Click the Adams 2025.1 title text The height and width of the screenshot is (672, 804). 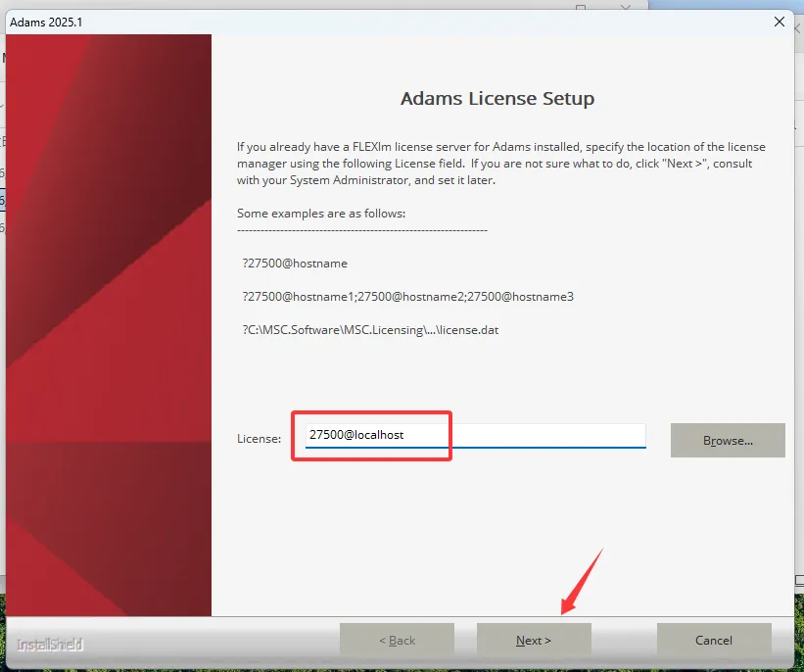click(x=46, y=23)
